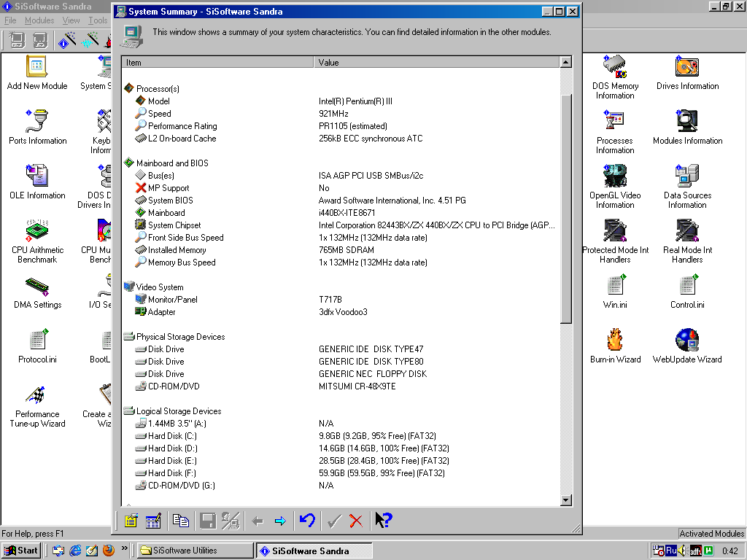Click the red X cancel icon
This screenshot has width=747, height=560.
[x=356, y=521]
